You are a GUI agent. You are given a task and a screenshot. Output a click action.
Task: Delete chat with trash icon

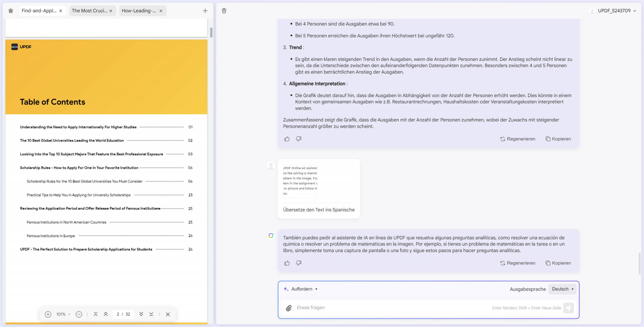tap(224, 11)
